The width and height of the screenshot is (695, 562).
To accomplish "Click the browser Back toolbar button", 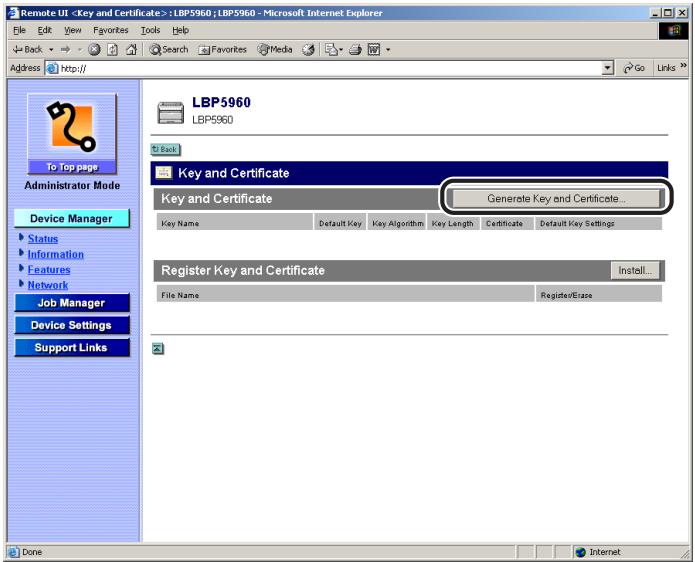I will pos(28,50).
